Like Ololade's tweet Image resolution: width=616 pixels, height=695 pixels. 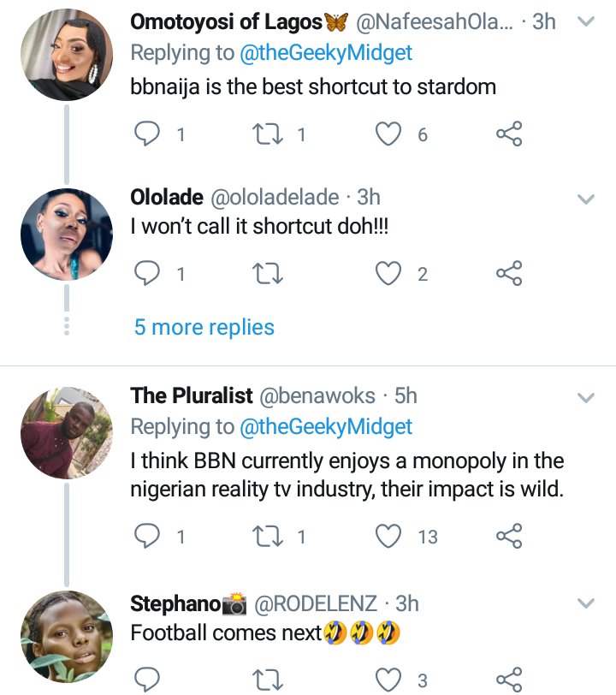[389, 274]
